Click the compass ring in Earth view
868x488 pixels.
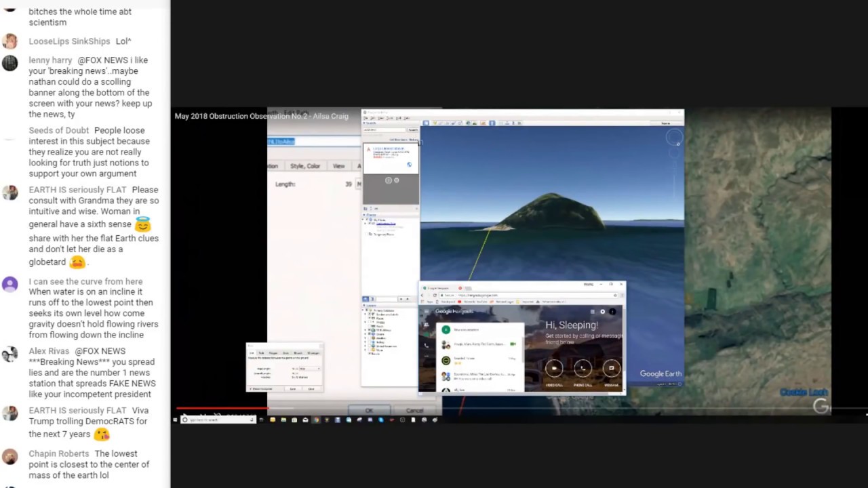tap(674, 138)
